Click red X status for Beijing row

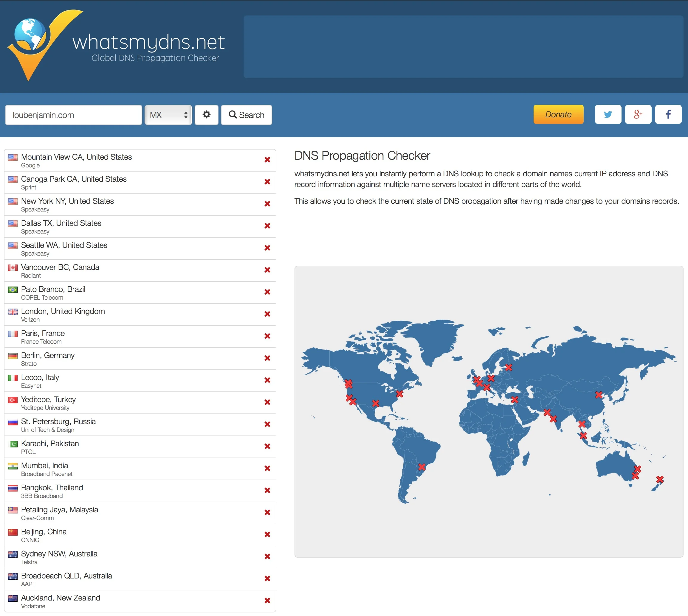[267, 534]
